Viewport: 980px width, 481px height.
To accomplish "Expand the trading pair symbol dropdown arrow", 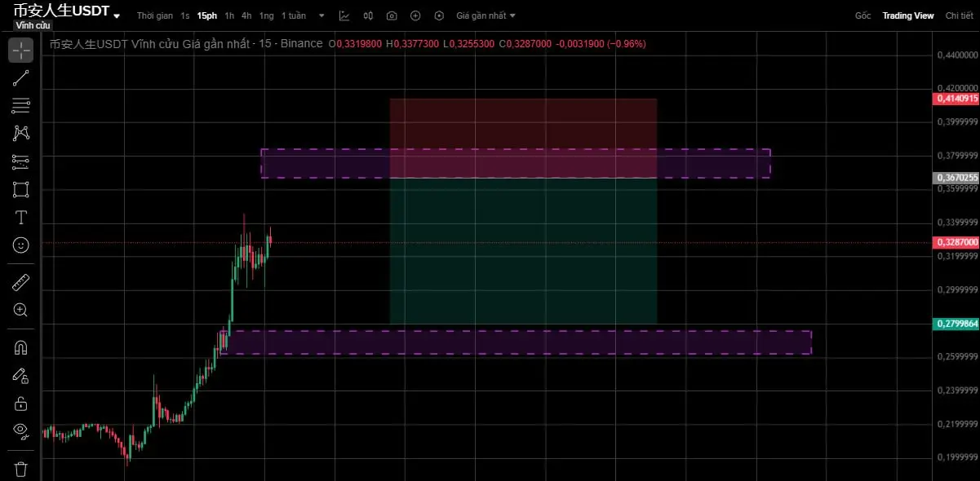I will [117, 16].
